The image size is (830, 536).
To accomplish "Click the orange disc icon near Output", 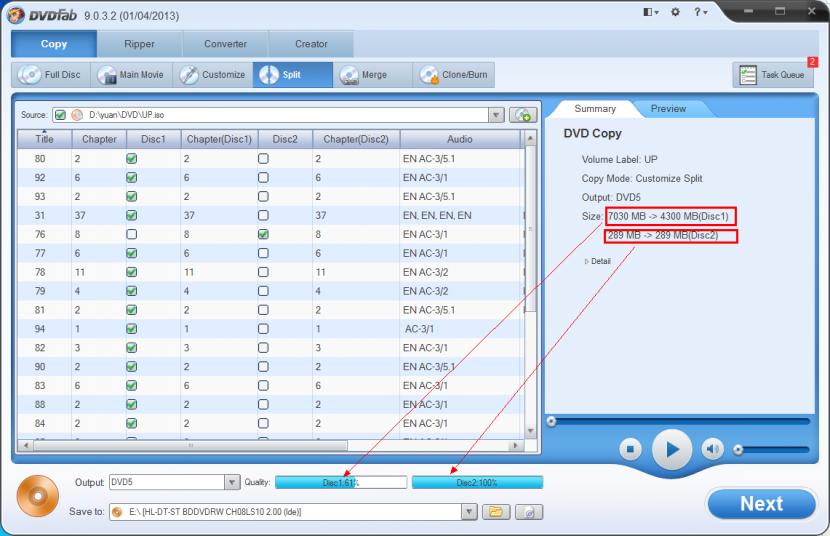I will (x=38, y=496).
